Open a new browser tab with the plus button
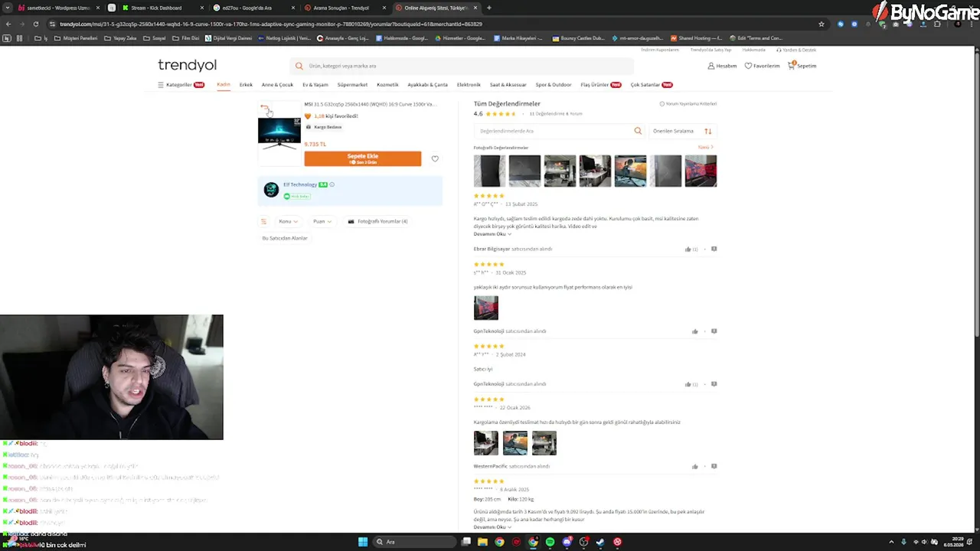This screenshot has height=551, width=980. pos(488,8)
